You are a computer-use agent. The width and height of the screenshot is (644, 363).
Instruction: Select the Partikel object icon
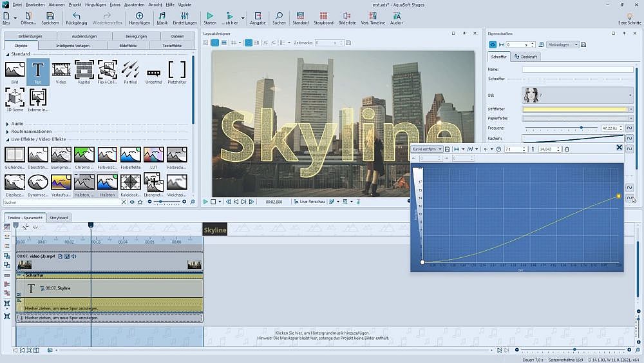point(130,70)
